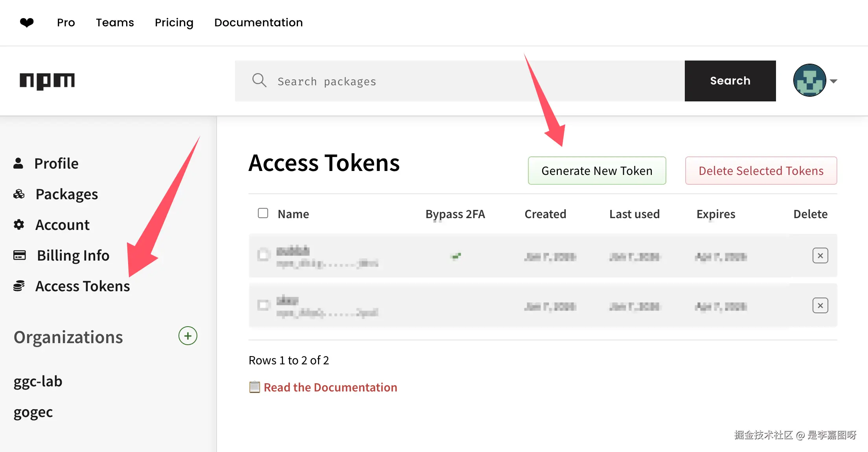868x452 pixels.
Task: Open the Documentation menu item
Action: tap(258, 23)
